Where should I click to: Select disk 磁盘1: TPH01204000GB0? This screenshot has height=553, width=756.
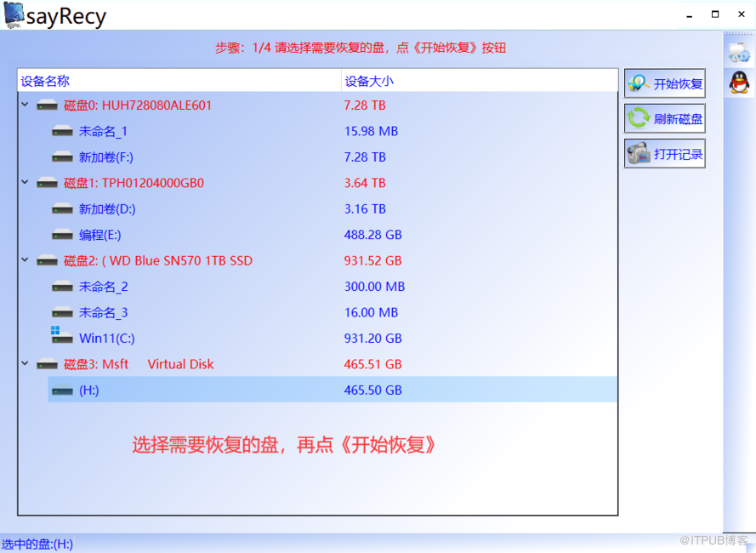[134, 184]
